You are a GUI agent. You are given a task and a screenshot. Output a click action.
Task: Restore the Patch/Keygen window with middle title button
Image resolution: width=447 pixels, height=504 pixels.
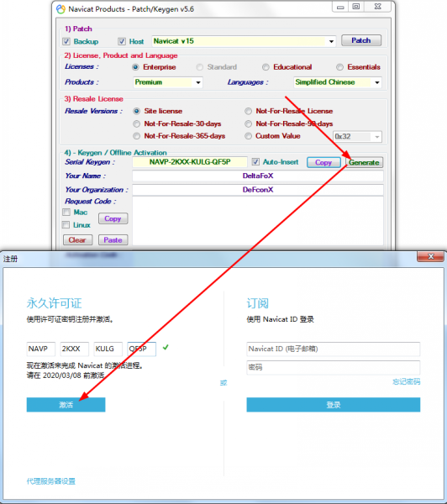(355, 7)
